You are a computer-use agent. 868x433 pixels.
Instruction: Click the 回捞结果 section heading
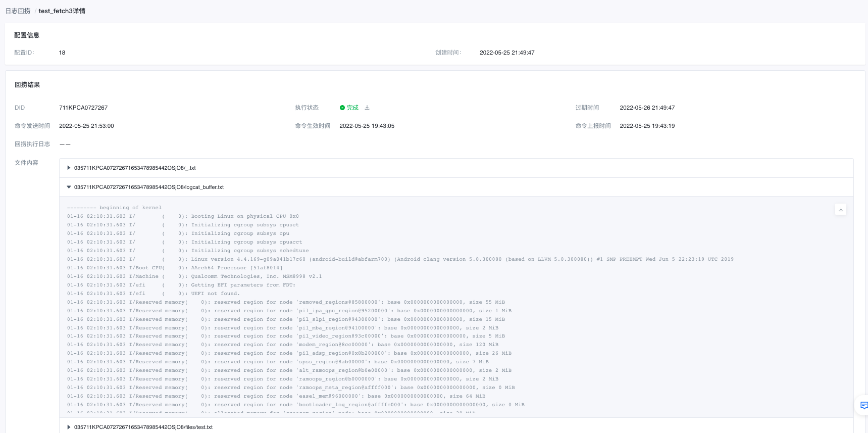[27, 85]
